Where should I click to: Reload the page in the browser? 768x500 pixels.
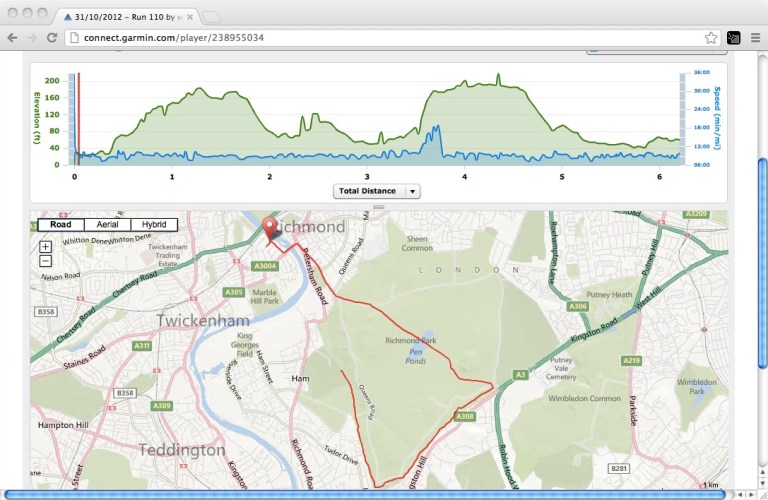pyautogui.click(x=51, y=37)
